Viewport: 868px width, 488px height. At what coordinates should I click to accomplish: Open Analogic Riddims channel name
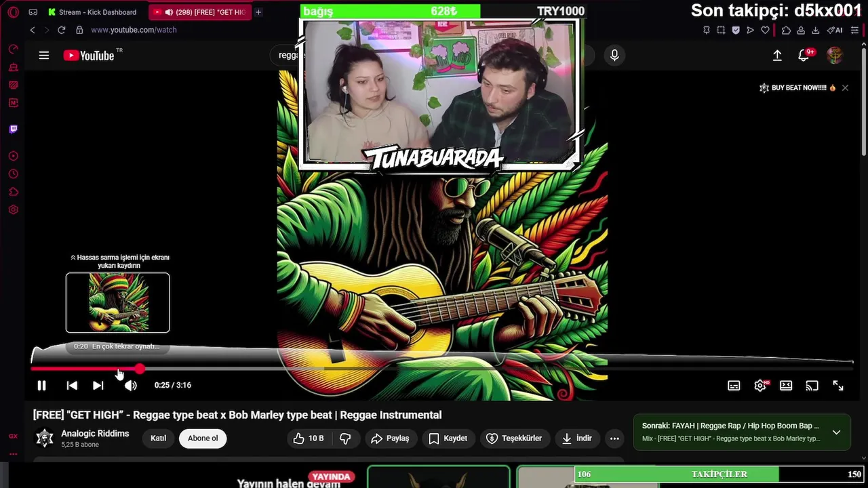pos(95,434)
